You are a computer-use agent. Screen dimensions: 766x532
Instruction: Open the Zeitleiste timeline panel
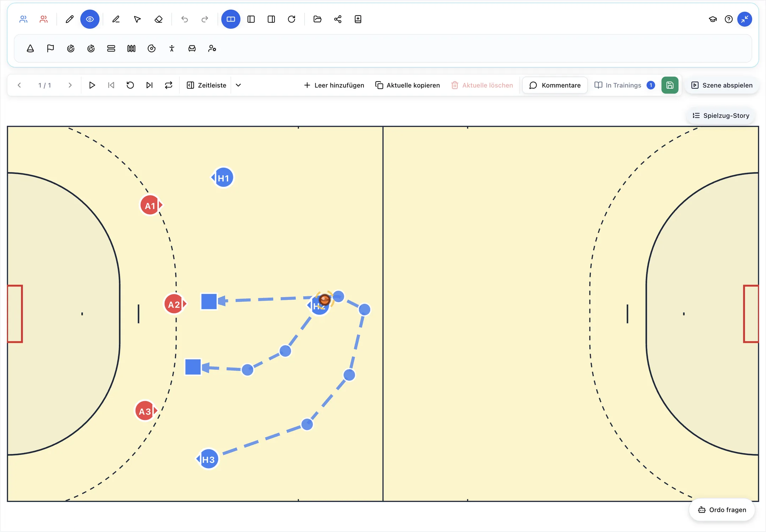(206, 85)
